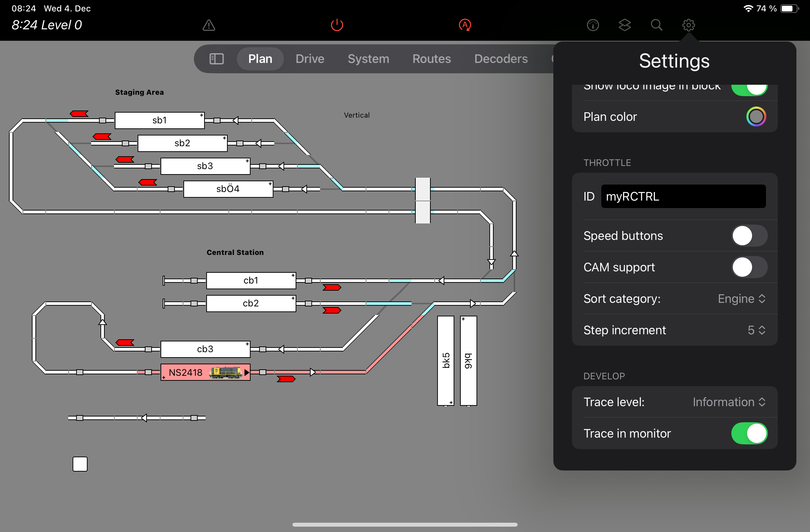Open the Plan color picker well
This screenshot has height=532, width=810.
pos(756,117)
